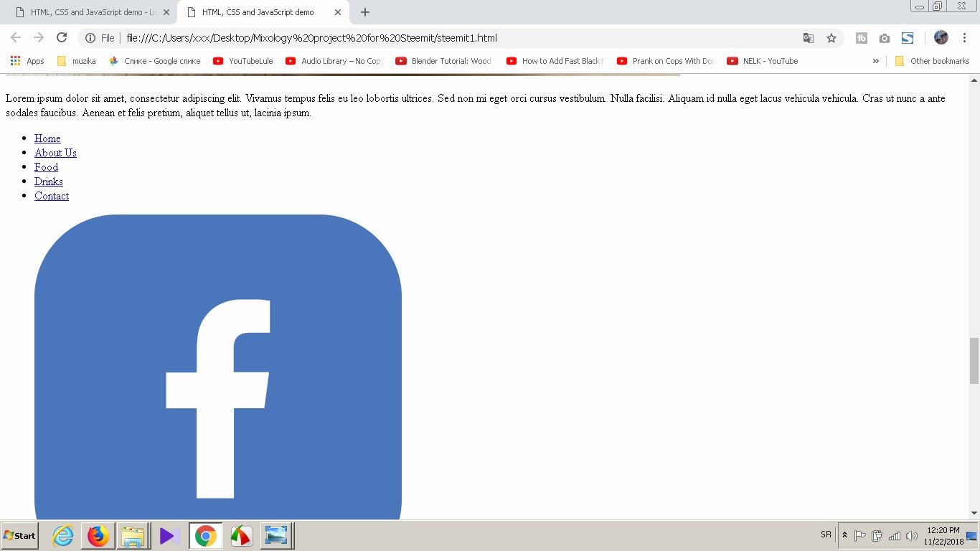Close the first browser tab
Image resolution: width=980 pixels, height=551 pixels.
(166, 12)
